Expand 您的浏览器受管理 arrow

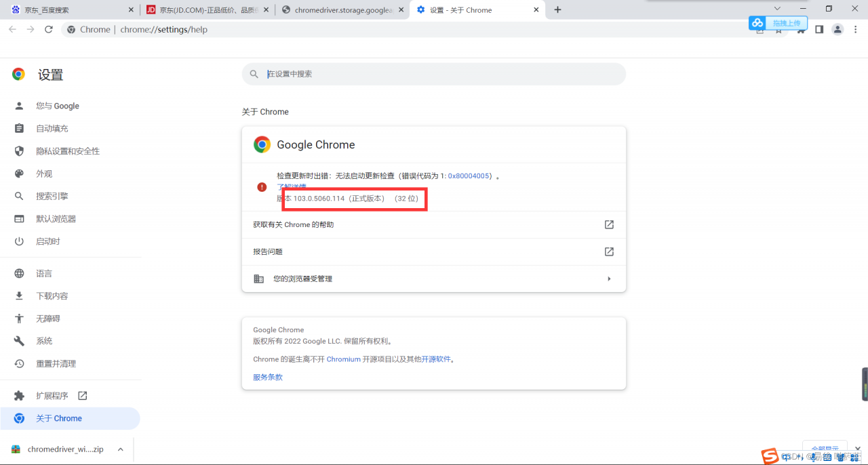[609, 279]
